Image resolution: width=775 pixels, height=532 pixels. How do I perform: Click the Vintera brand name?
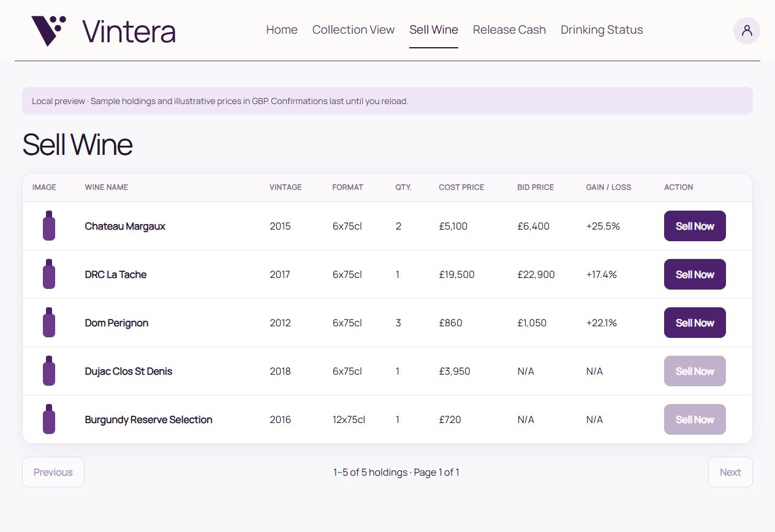(129, 31)
